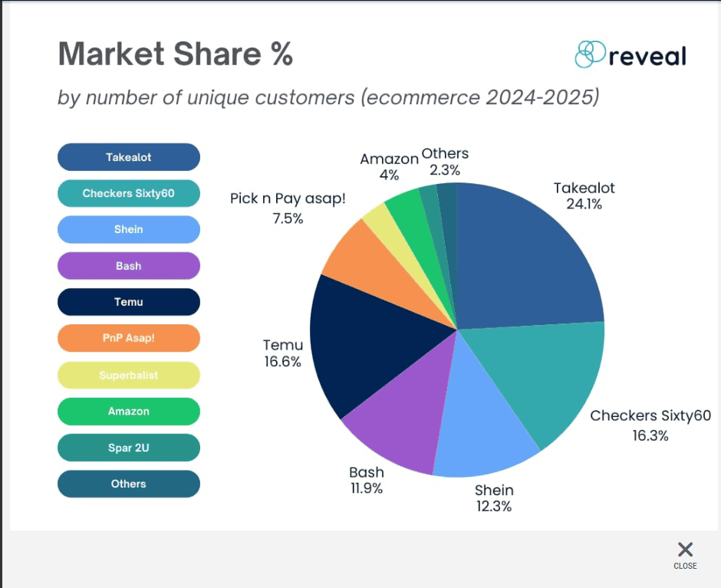This screenshot has width=721, height=588.
Task: Click the Market Share % heading
Action: pos(176,54)
